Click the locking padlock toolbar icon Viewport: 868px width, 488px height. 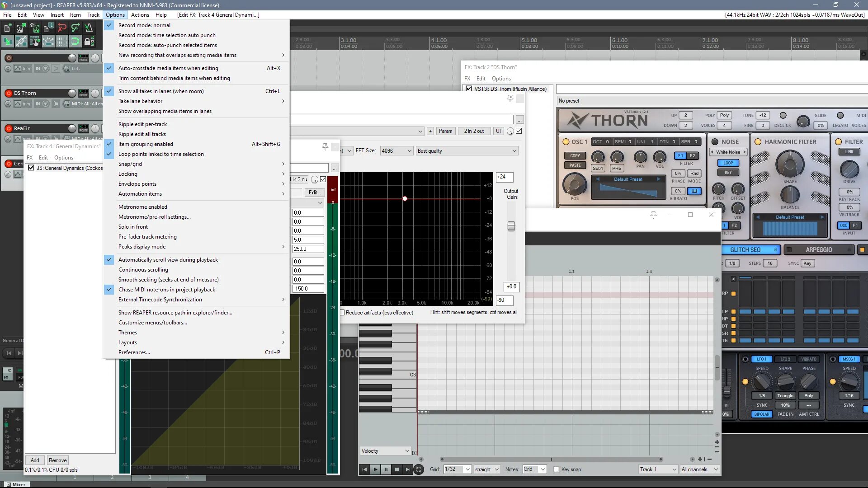[x=89, y=42]
